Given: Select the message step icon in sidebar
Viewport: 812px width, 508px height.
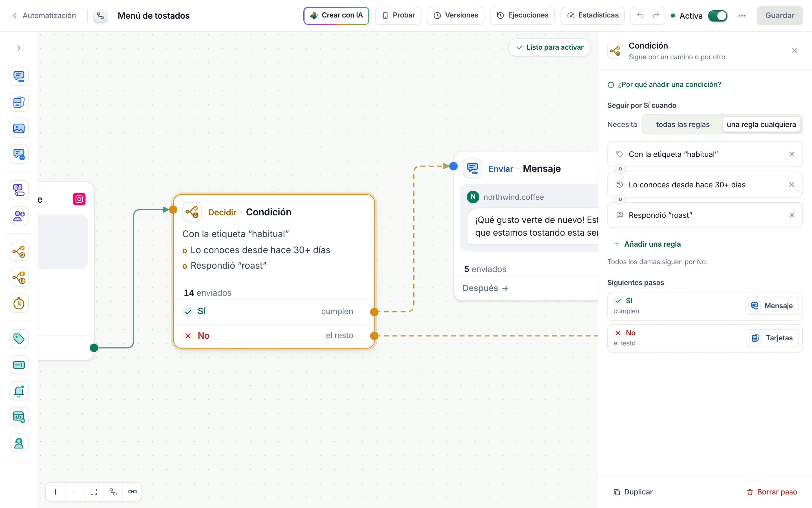Looking at the screenshot, I should pyautogui.click(x=19, y=76).
